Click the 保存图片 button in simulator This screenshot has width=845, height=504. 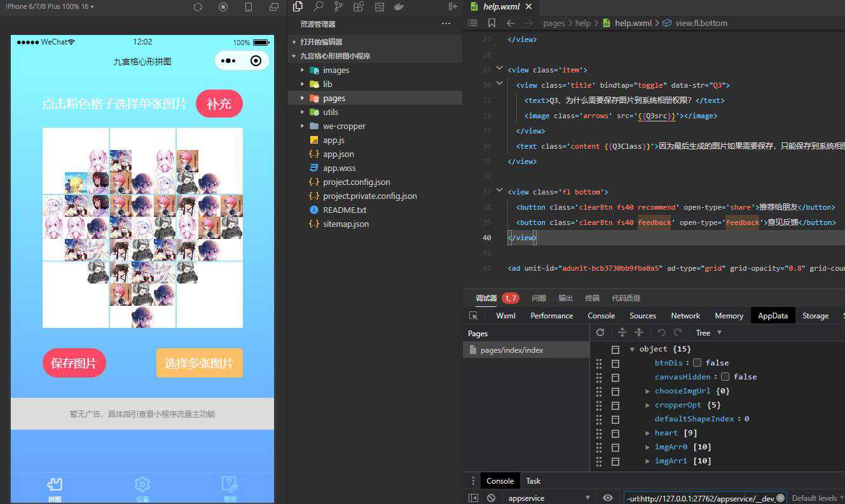[x=74, y=363]
